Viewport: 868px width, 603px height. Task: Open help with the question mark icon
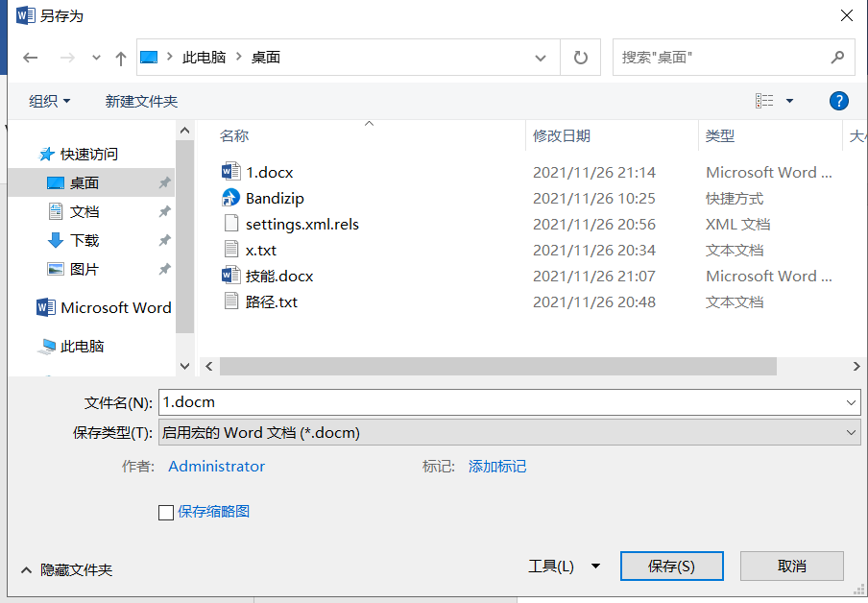(x=838, y=101)
